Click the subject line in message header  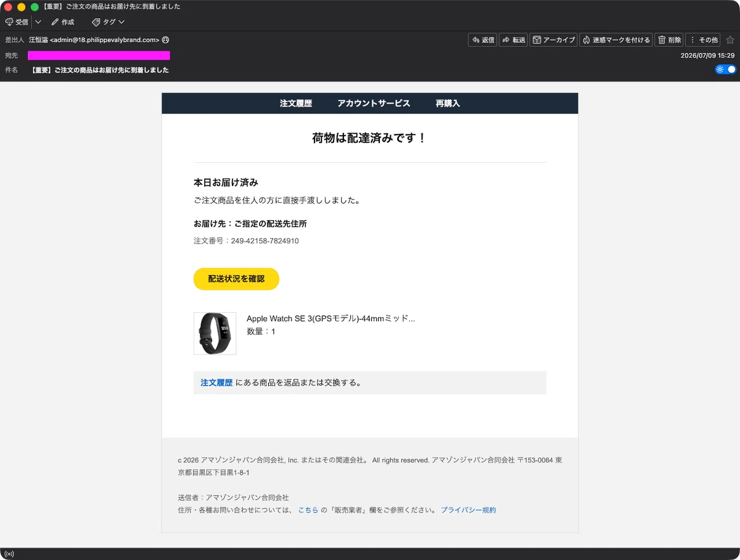pyautogui.click(x=101, y=70)
